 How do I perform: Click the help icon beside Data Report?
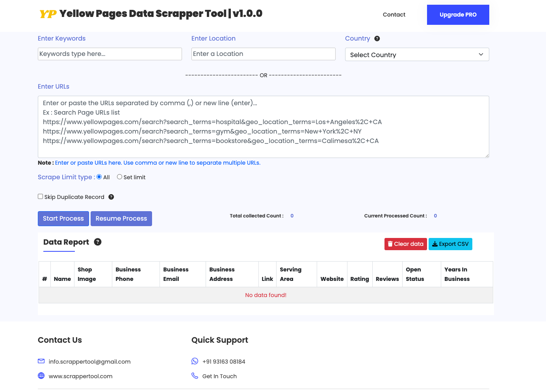[x=98, y=242]
